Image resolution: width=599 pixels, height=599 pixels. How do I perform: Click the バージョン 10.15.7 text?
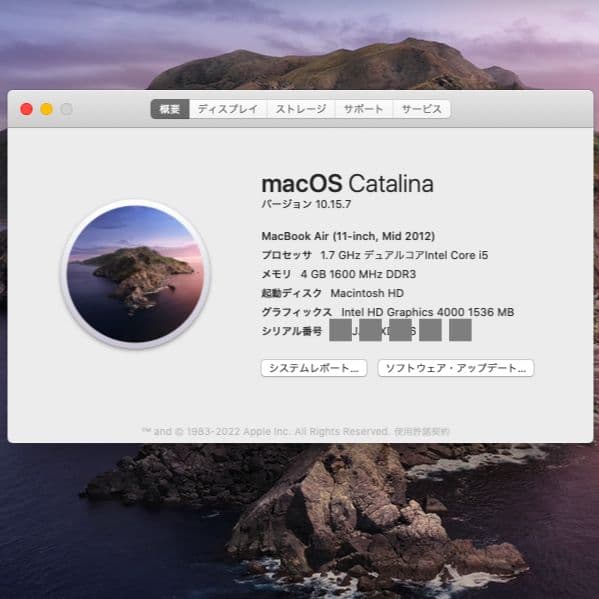pos(306,204)
